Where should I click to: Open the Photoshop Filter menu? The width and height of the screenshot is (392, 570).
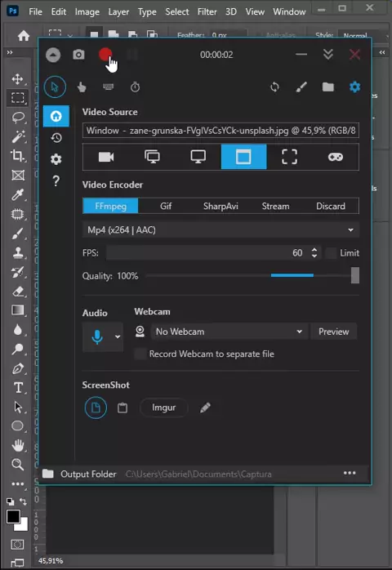click(x=207, y=11)
